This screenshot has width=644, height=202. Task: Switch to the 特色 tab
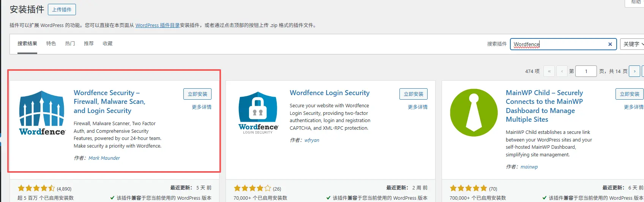[x=51, y=44]
